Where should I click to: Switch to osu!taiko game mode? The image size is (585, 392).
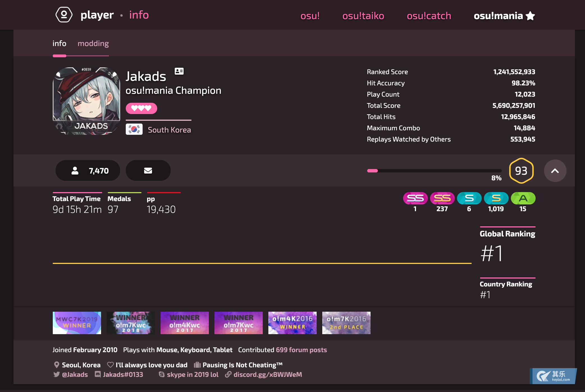[x=363, y=16]
